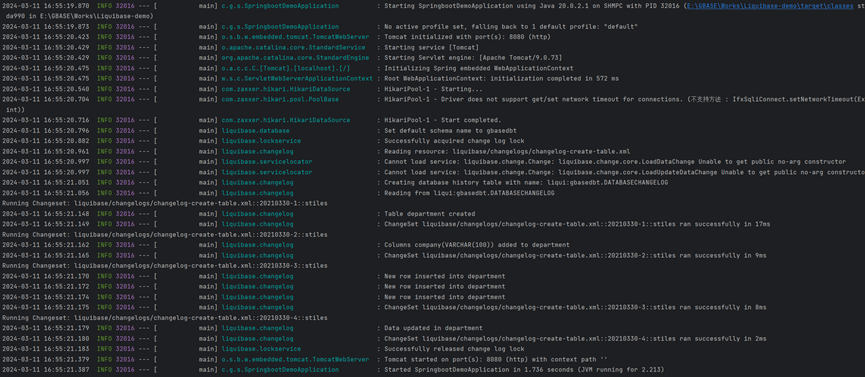Click the 'Creating database history table' message

[526, 182]
